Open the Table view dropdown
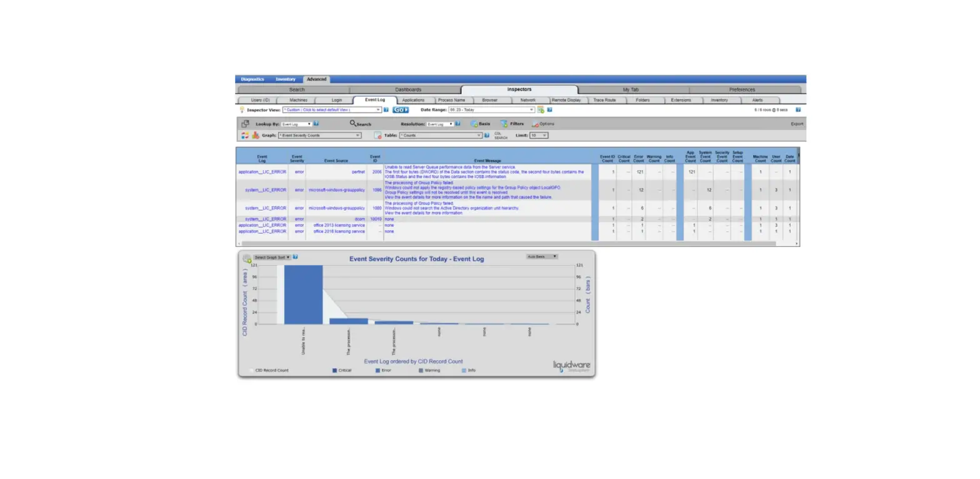 point(441,135)
